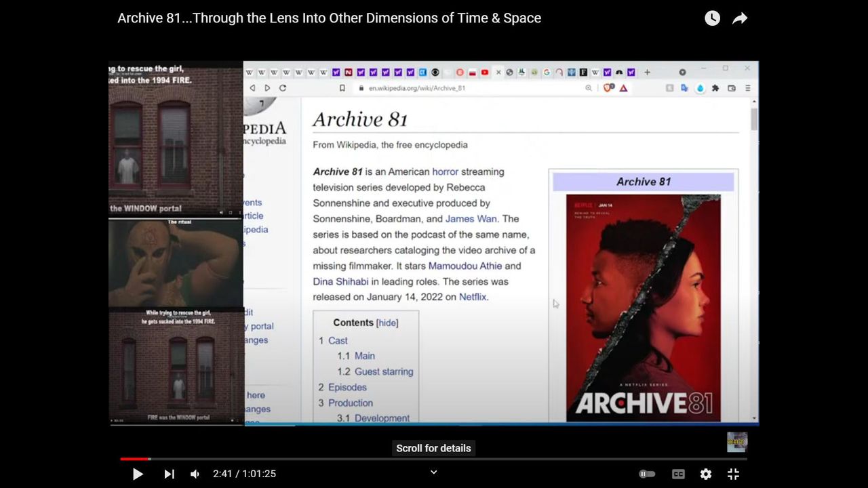This screenshot has height=488, width=868.
Task: Share this video
Action: tap(740, 18)
